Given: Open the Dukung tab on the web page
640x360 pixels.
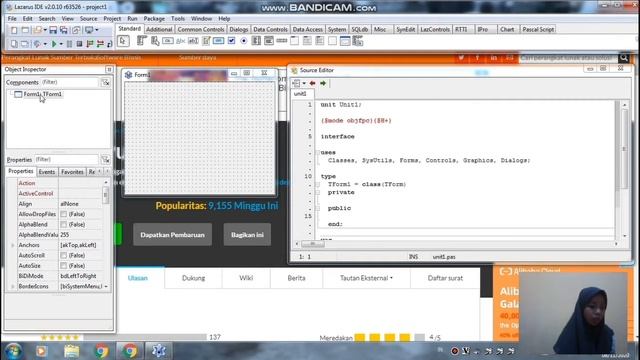Looking at the screenshot, I should pyautogui.click(x=193, y=278).
